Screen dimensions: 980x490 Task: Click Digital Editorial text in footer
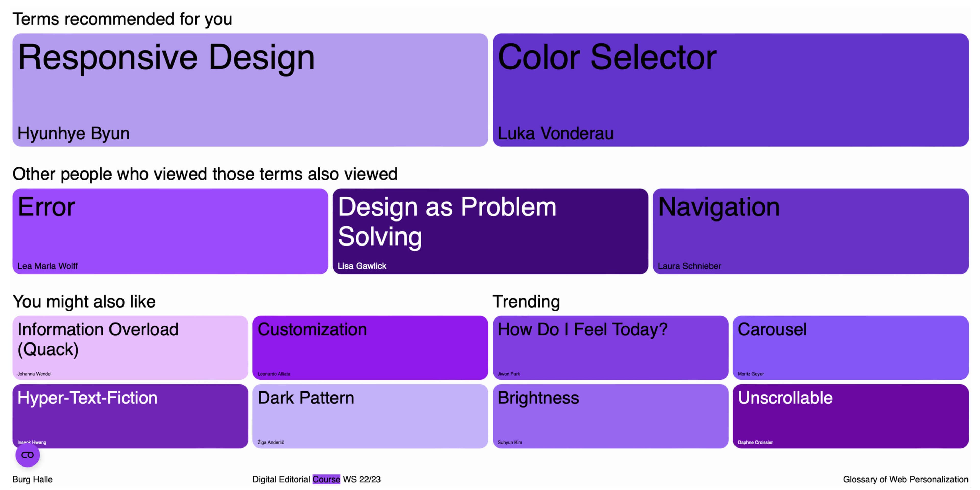click(281, 479)
